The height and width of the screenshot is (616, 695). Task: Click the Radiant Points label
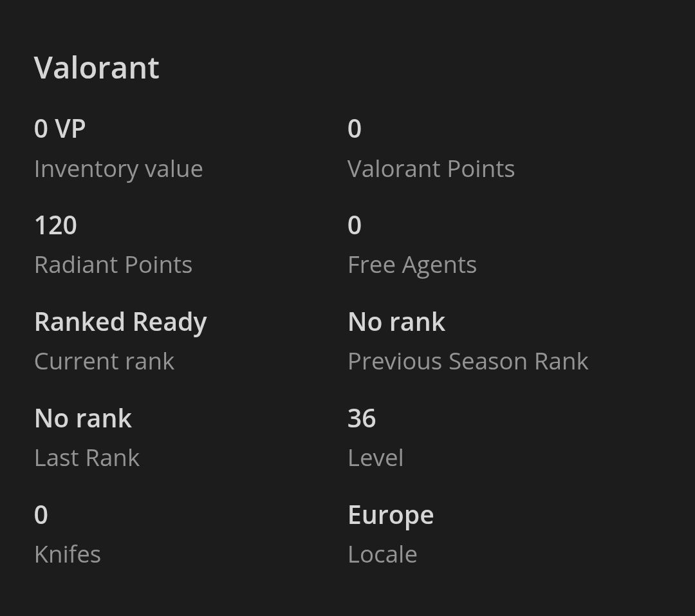point(113,265)
